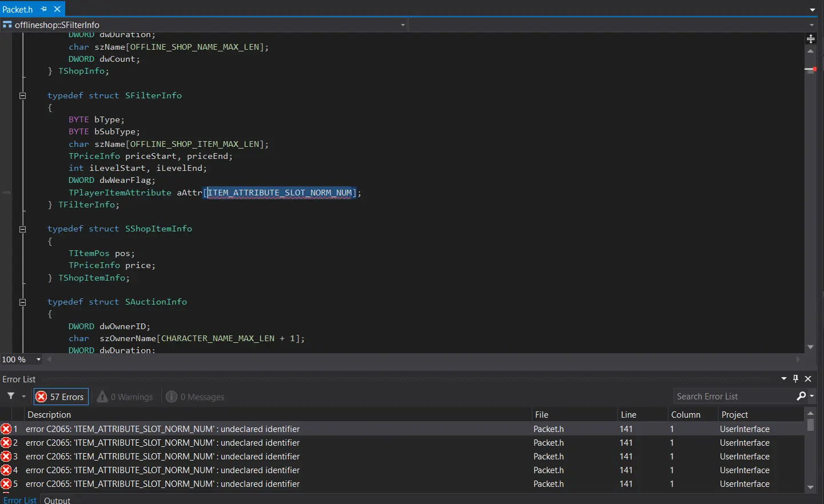Viewport: 824px width, 504px height.
Task: Switch to the Output bottom tab
Action: [57, 500]
